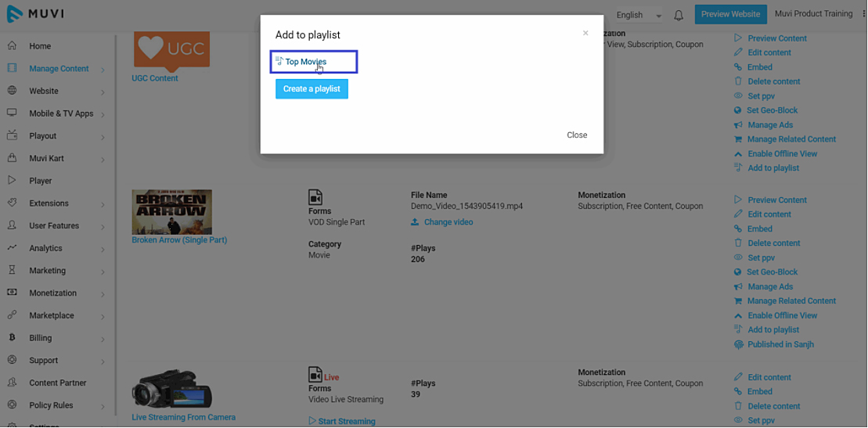Click Add to playlist icon for Broken Arrow

(x=738, y=329)
